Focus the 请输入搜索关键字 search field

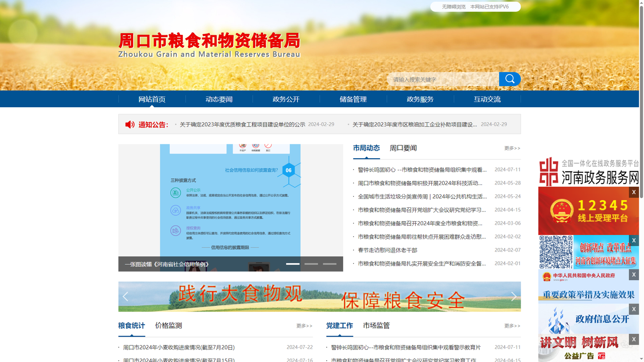443,79
